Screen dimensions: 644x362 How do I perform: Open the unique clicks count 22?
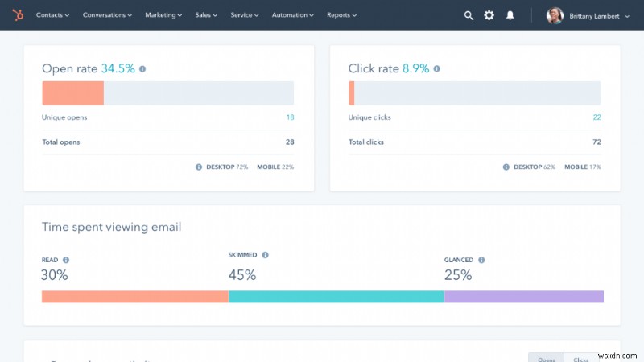point(597,117)
